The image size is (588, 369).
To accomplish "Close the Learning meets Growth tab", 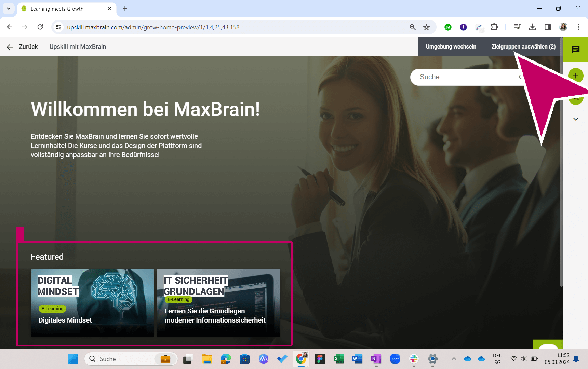I will [109, 9].
